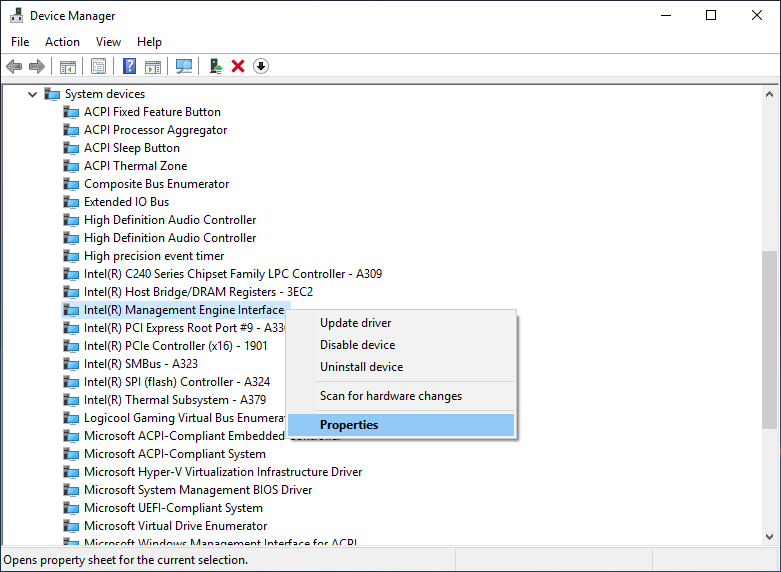
Task: Select Intel(R) C240 Series Chipset LPC Controller
Action: tap(233, 274)
